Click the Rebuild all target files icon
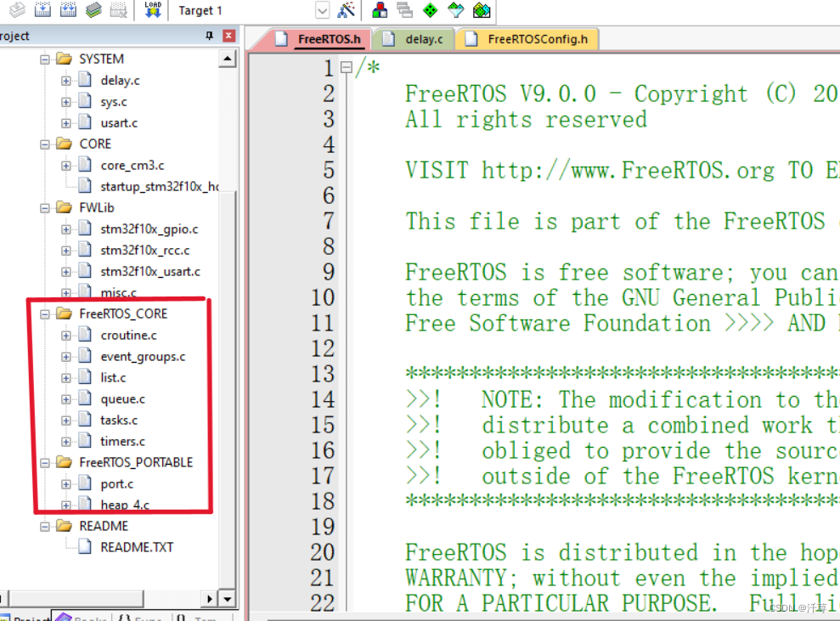Screen dimensions: 840x621 tap(68, 9)
